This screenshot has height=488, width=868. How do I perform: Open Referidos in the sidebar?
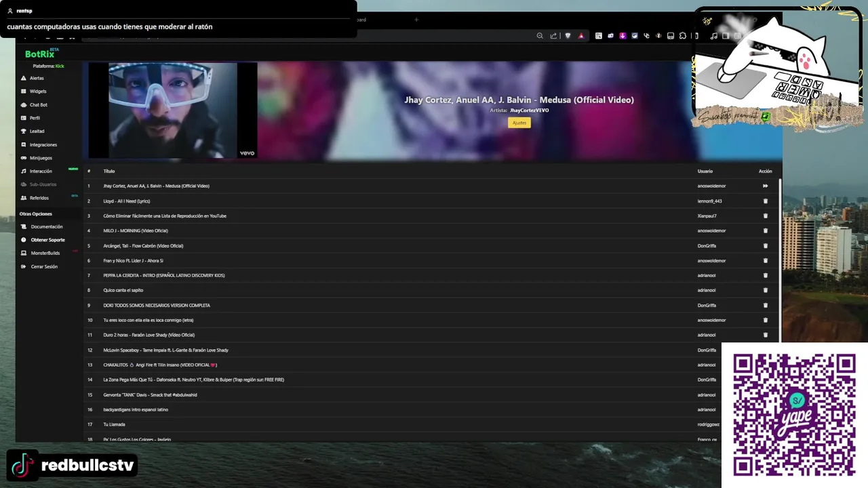[x=39, y=198]
